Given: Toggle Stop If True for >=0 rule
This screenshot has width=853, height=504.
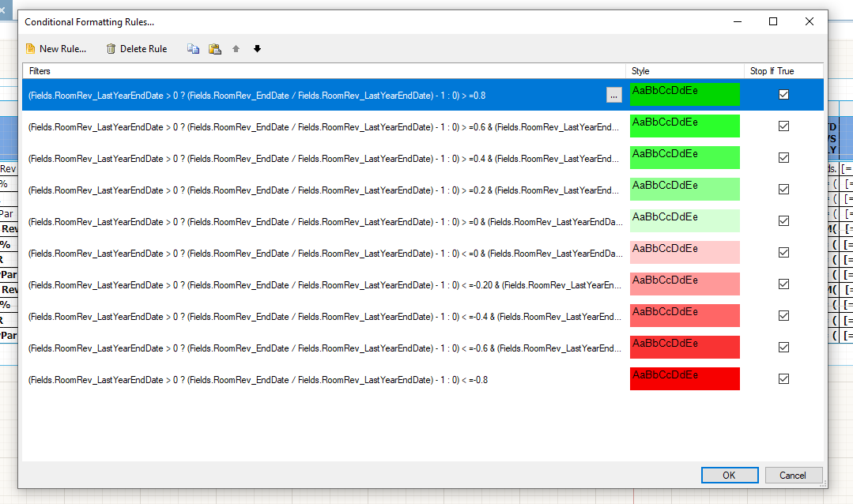Looking at the screenshot, I should tap(783, 220).
